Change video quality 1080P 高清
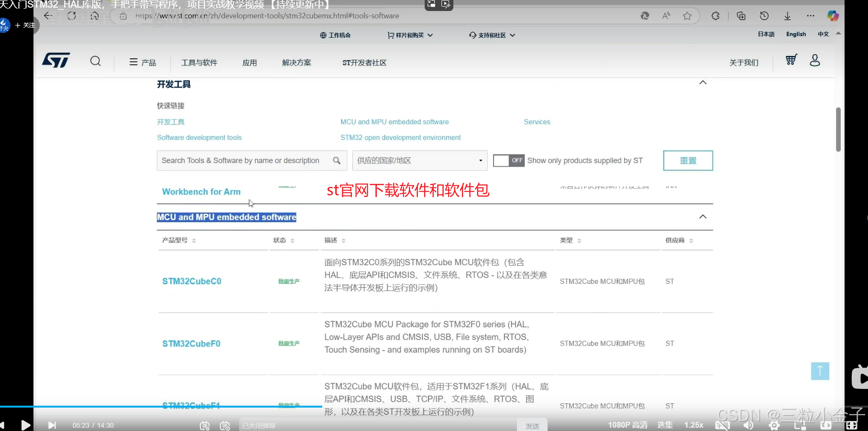The height and width of the screenshot is (431, 868). coord(627,425)
